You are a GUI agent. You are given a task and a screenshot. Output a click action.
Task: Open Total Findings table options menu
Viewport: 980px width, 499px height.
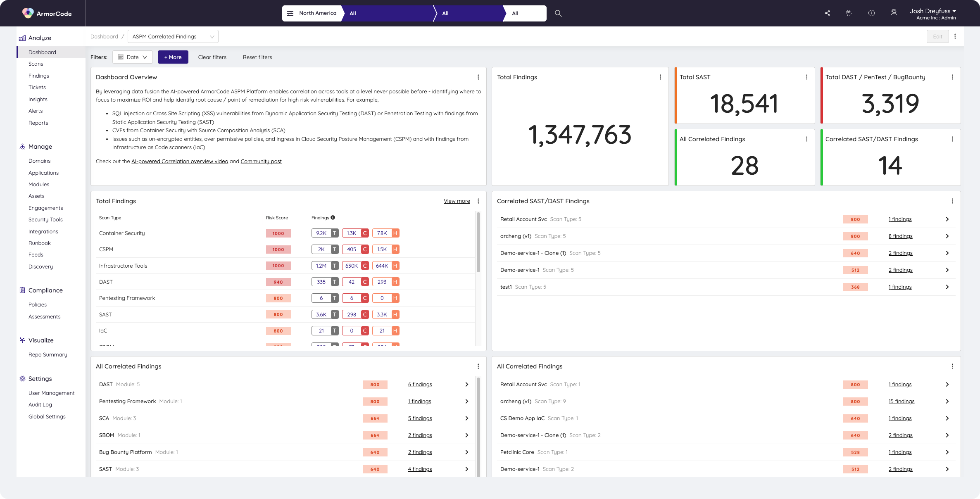point(478,201)
